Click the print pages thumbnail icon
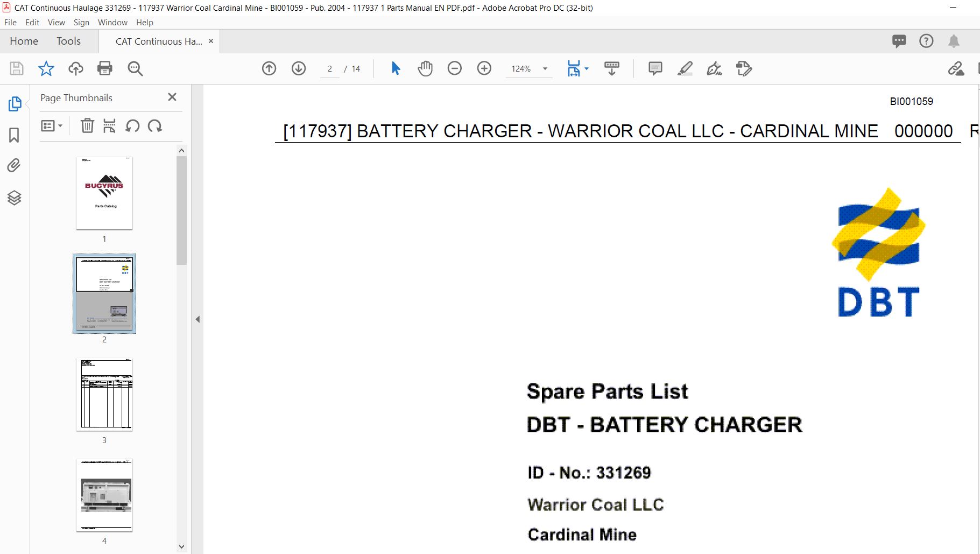Screen dimensions: 980x554 (109, 126)
